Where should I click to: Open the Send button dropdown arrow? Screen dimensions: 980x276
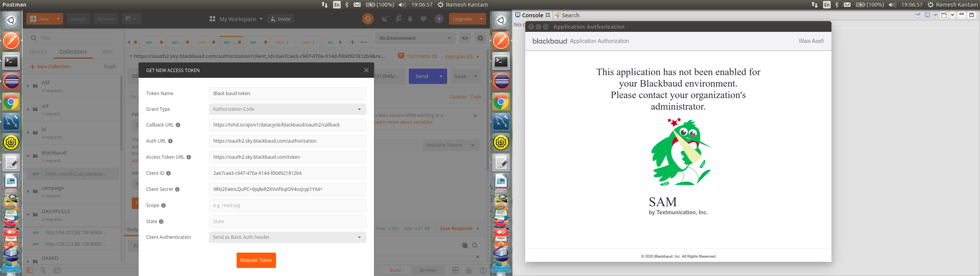[441, 76]
